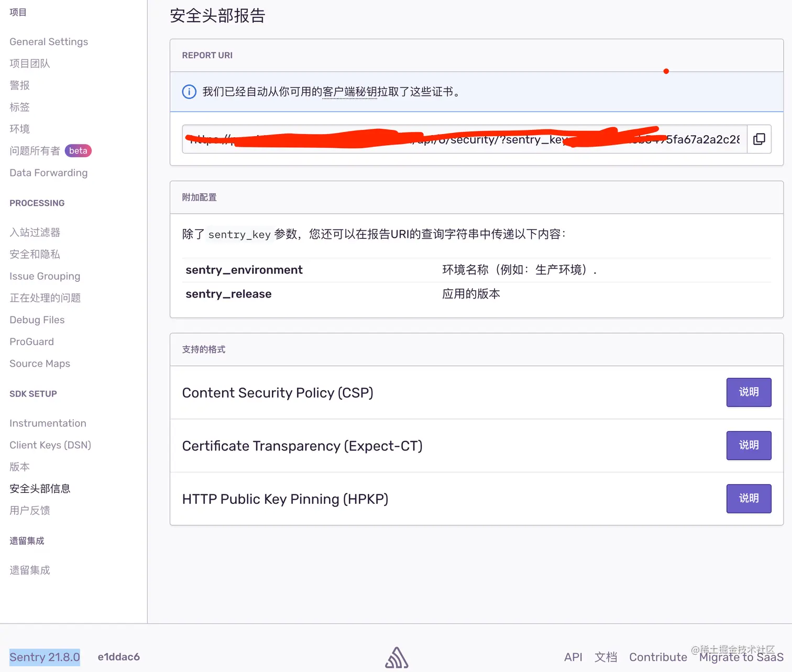Copy the report URI to clipboard
This screenshot has width=792, height=672.
tap(759, 139)
